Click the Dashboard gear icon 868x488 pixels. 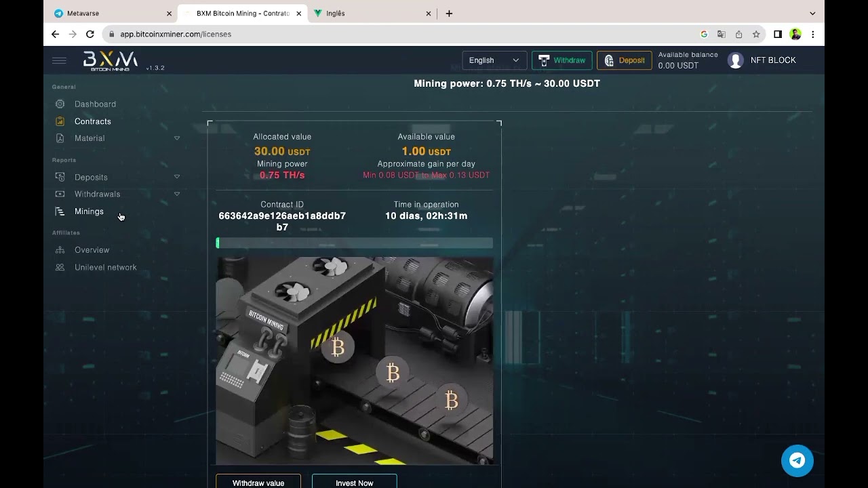point(60,104)
